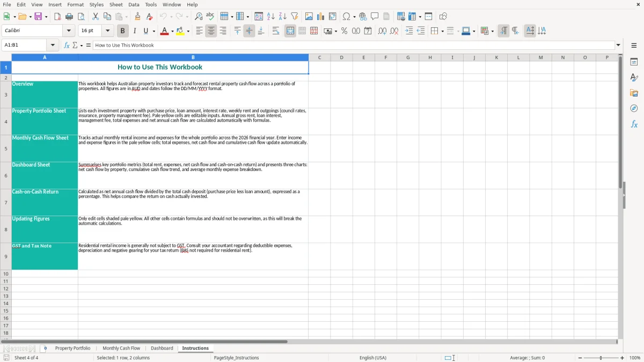
Task: Click the Formula equals button
Action: pyautogui.click(x=89, y=46)
